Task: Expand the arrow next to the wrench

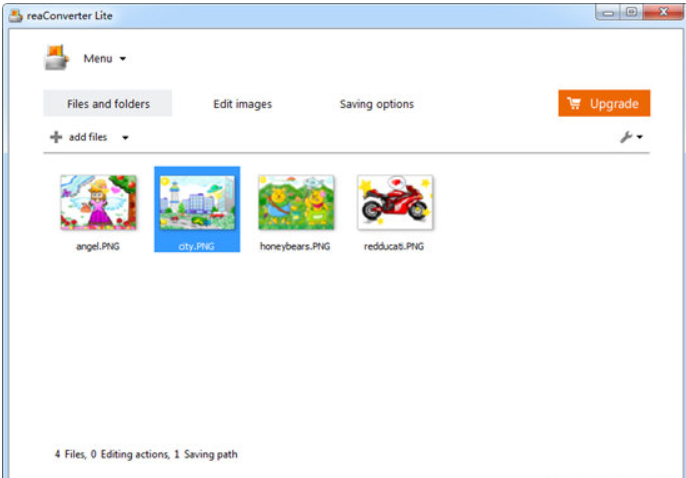Action: (640, 137)
